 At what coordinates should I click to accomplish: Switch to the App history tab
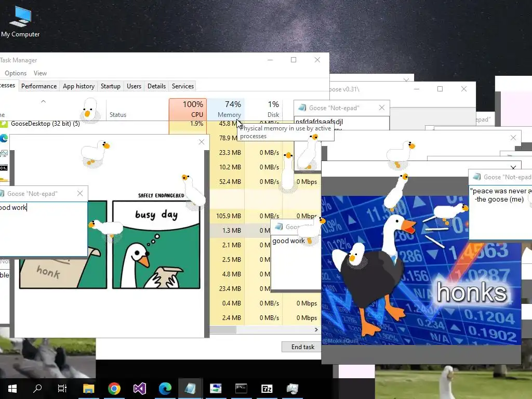tap(78, 86)
